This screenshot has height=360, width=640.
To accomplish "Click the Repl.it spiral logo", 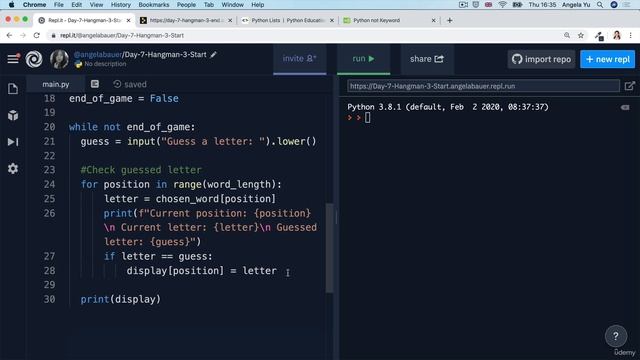I will [34, 59].
